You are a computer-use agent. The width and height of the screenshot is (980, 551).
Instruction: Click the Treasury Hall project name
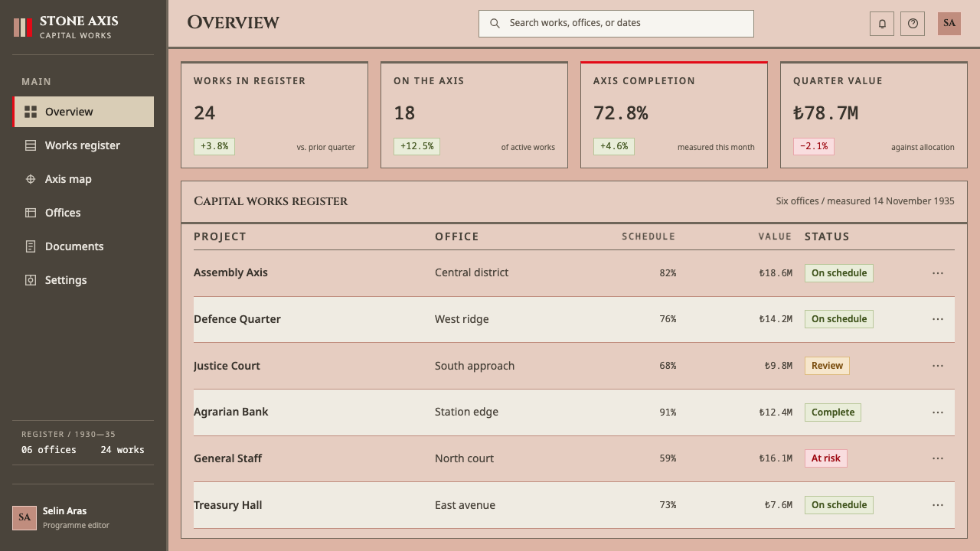(228, 505)
